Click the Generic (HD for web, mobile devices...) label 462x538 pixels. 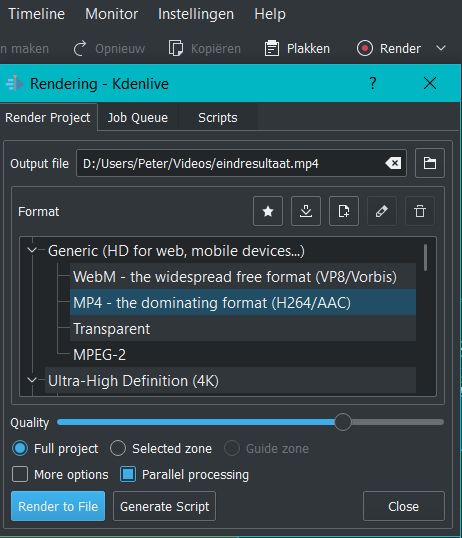[176, 251]
